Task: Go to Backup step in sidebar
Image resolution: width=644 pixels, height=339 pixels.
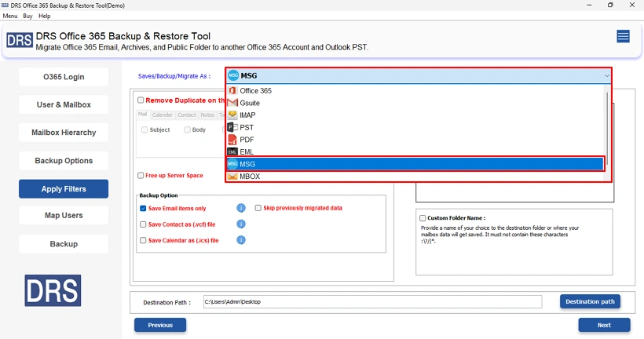Action: pos(64,244)
